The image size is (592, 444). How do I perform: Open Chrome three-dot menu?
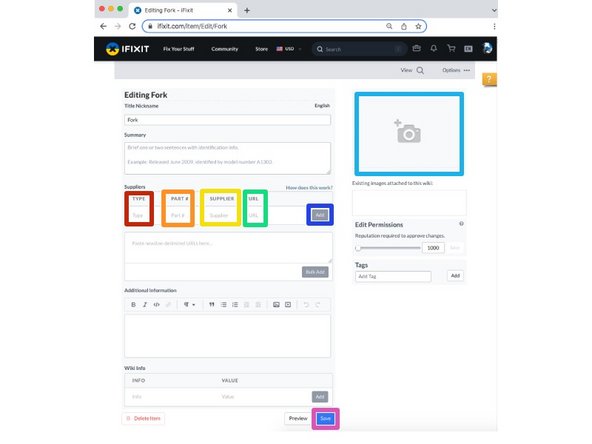pyautogui.click(x=494, y=26)
